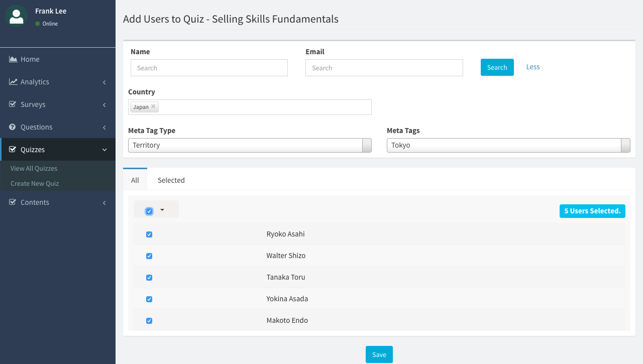Click the Name search input field
643x364 pixels.
pos(209,68)
